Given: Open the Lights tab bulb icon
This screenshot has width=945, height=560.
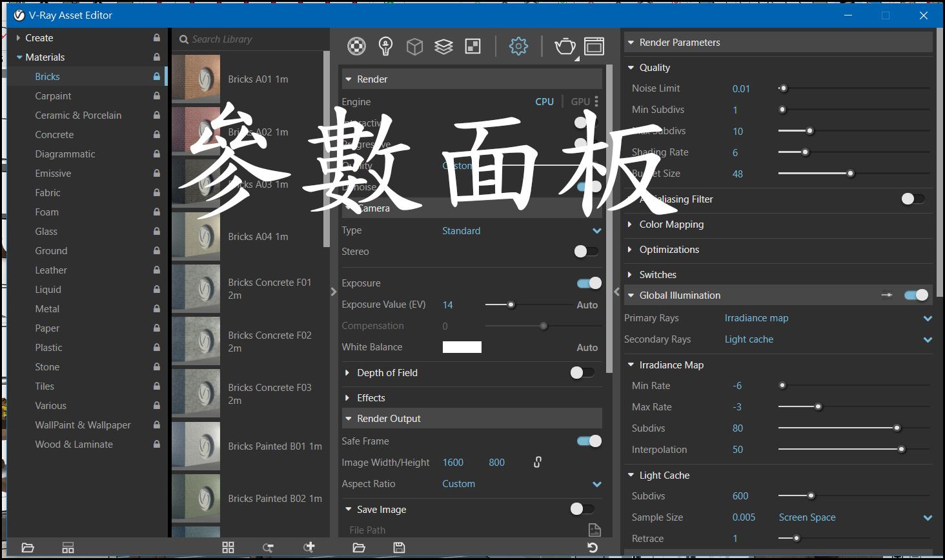Looking at the screenshot, I should [x=386, y=46].
